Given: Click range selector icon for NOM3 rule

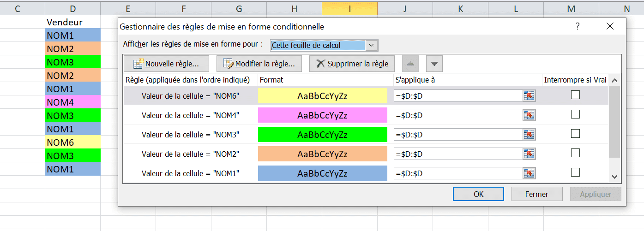Looking at the screenshot, I should [x=529, y=135].
